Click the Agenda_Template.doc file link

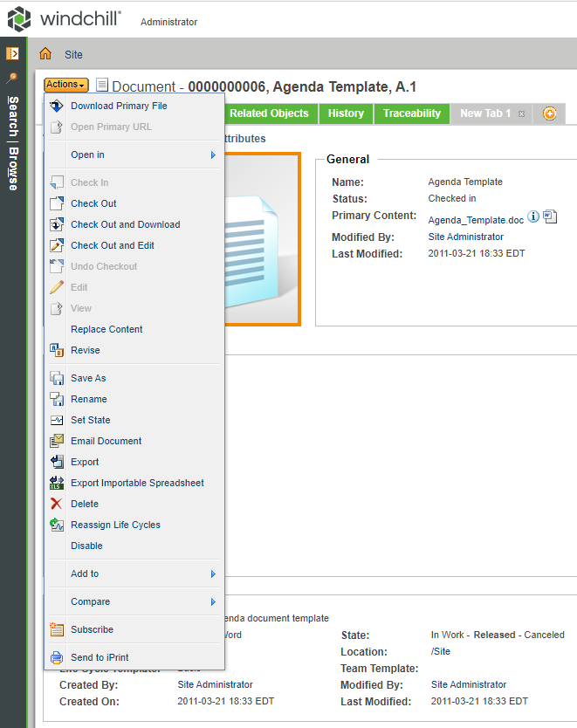475,221
